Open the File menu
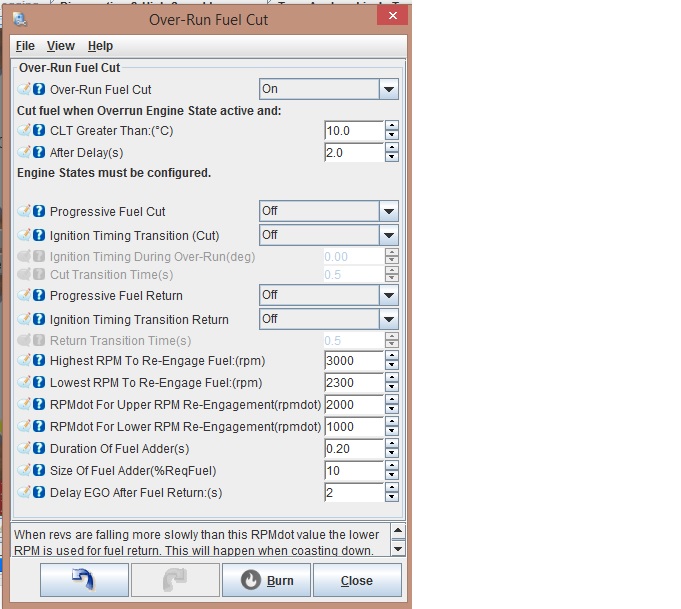The image size is (681, 609). [25, 46]
